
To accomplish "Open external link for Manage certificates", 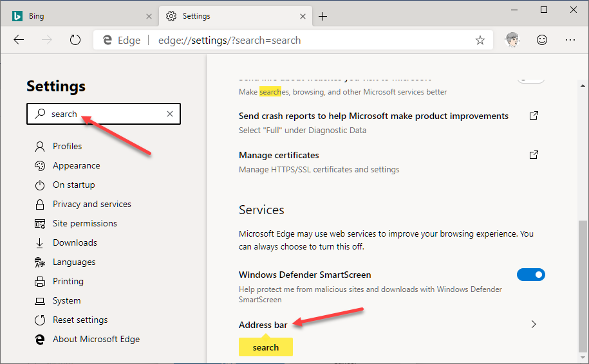I will point(534,154).
